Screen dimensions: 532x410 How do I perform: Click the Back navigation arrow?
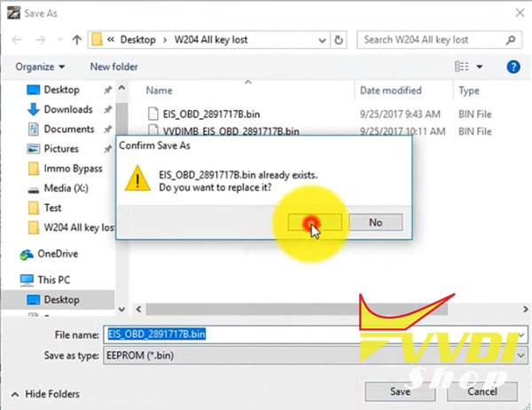point(17,40)
